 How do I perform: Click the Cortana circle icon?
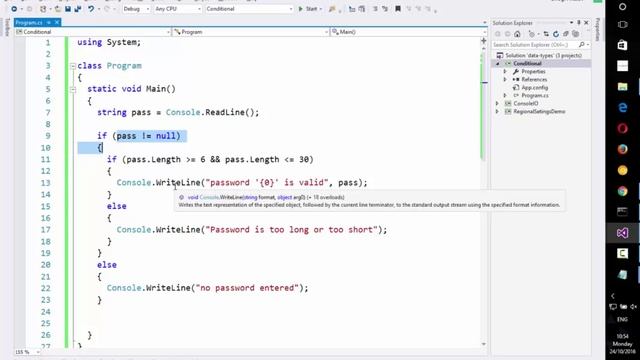(x=622, y=7)
